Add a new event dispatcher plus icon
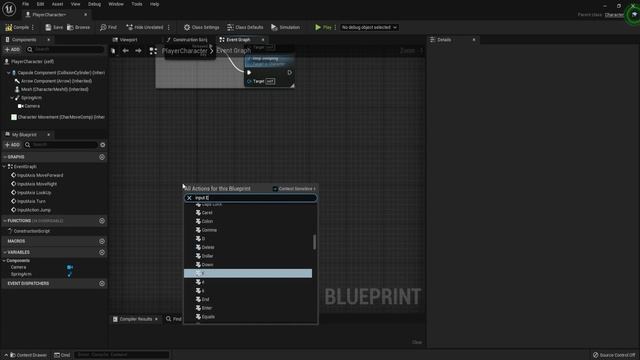 point(102,283)
